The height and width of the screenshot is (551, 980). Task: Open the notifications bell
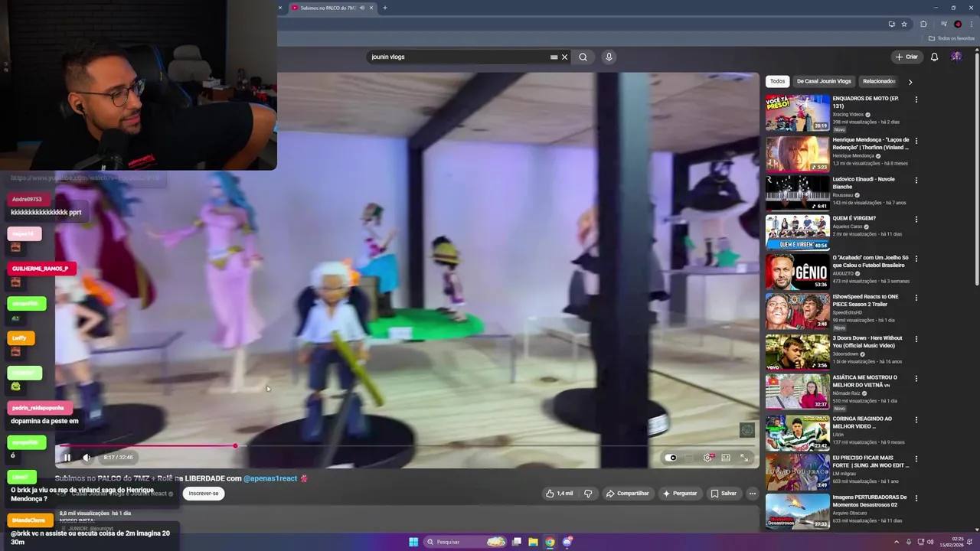coord(934,57)
